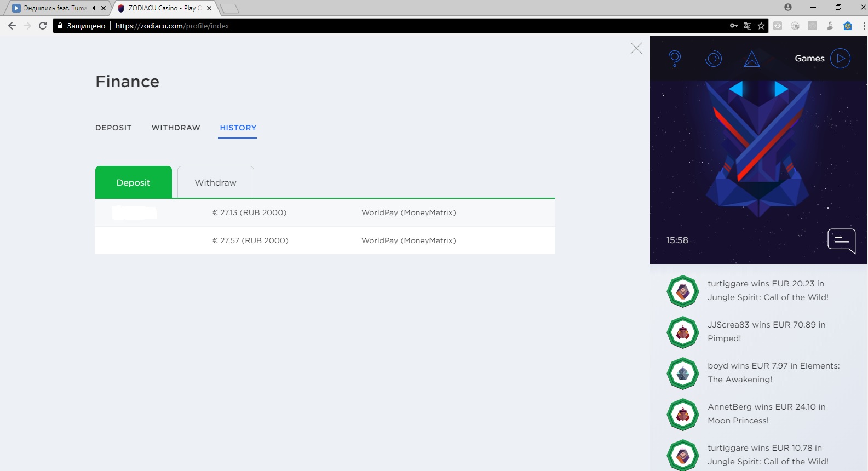Open 'JJScrea83 wins EUR 70.89 in Pimped!' entry

point(766,331)
